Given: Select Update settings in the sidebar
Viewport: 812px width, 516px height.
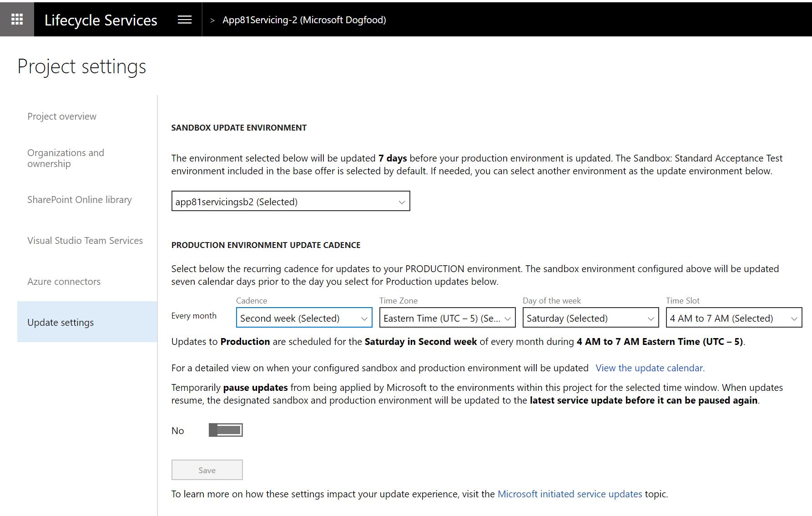Looking at the screenshot, I should (x=60, y=322).
